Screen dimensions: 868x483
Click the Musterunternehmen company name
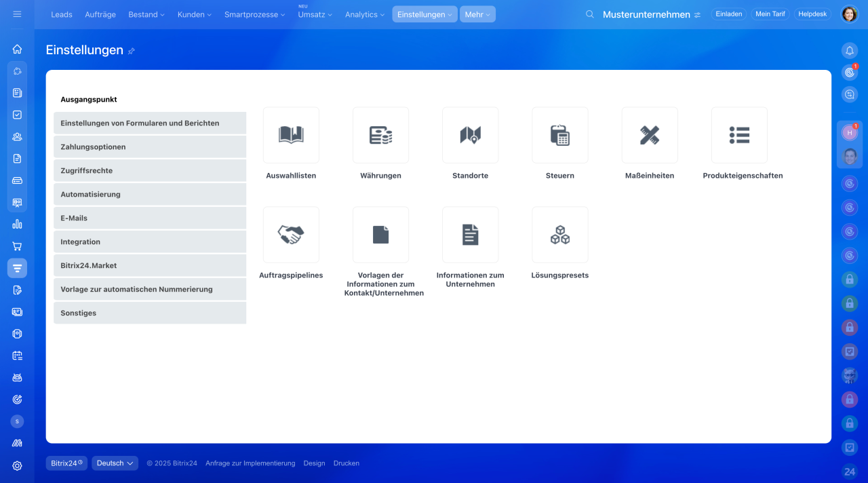646,14
